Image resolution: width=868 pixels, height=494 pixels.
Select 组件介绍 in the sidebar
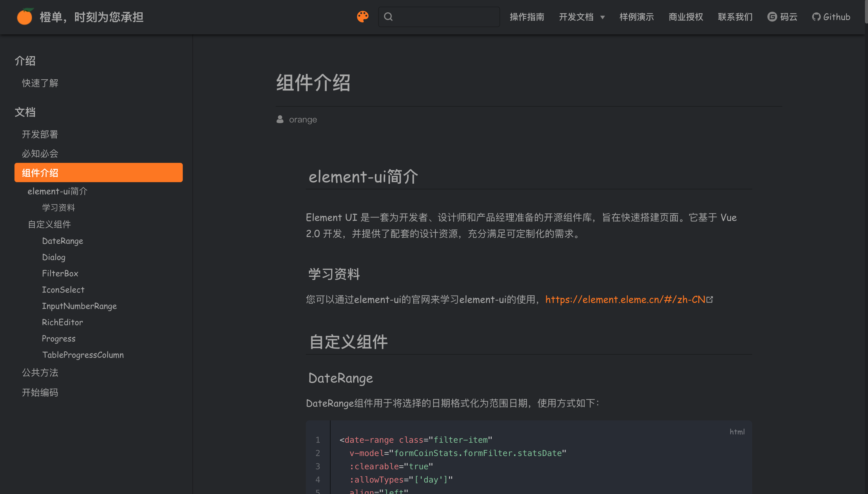[98, 173]
